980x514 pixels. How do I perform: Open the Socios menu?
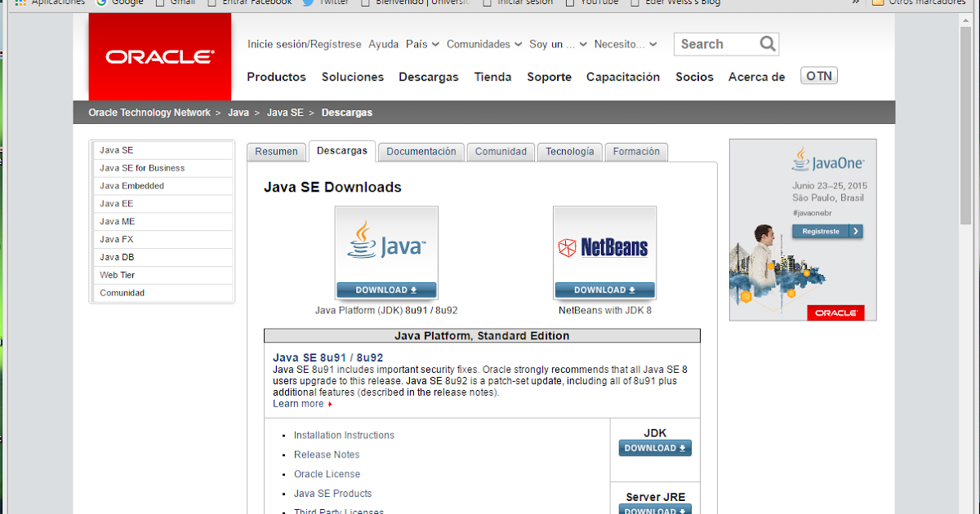click(x=694, y=77)
